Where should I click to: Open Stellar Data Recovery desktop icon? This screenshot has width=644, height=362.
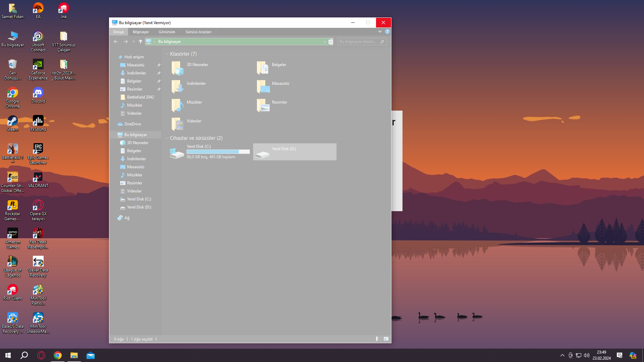pyautogui.click(x=38, y=266)
